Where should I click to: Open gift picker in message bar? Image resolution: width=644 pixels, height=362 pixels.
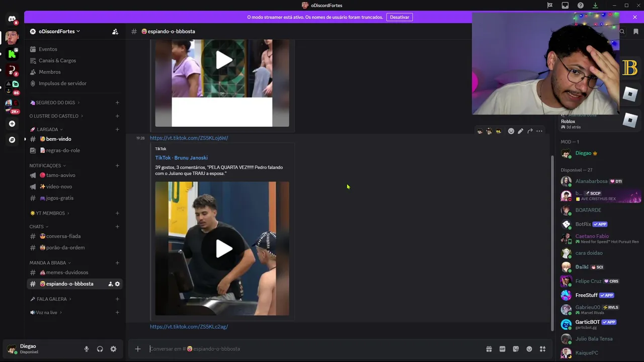point(489,349)
